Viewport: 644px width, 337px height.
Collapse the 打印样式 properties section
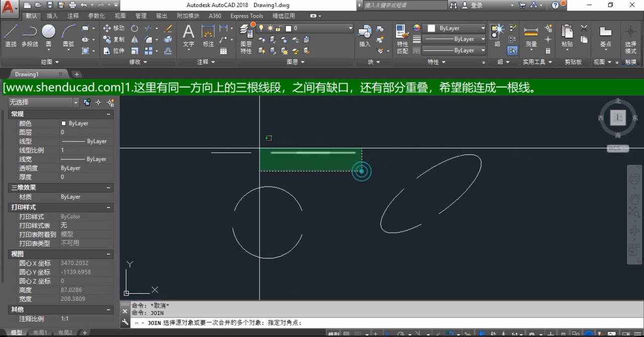[108, 207]
